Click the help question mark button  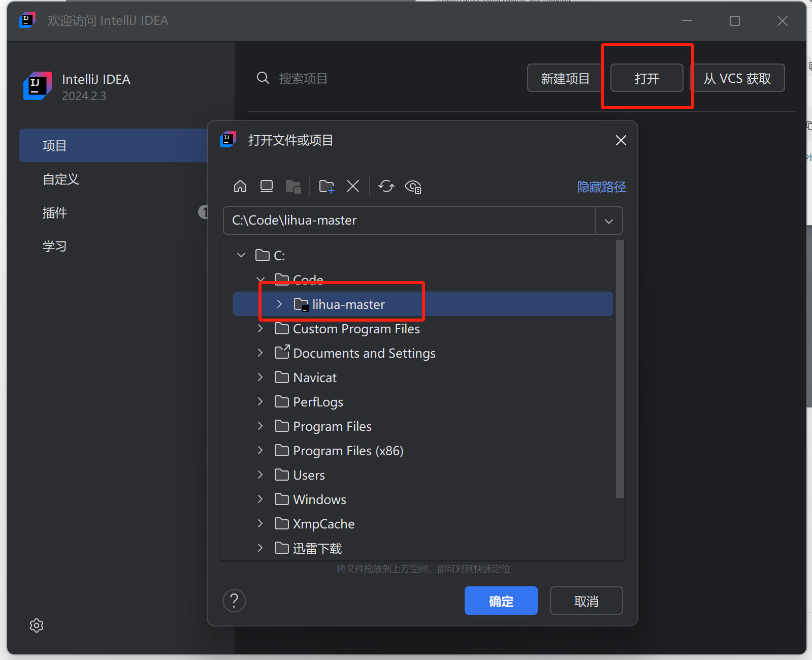[x=234, y=601]
